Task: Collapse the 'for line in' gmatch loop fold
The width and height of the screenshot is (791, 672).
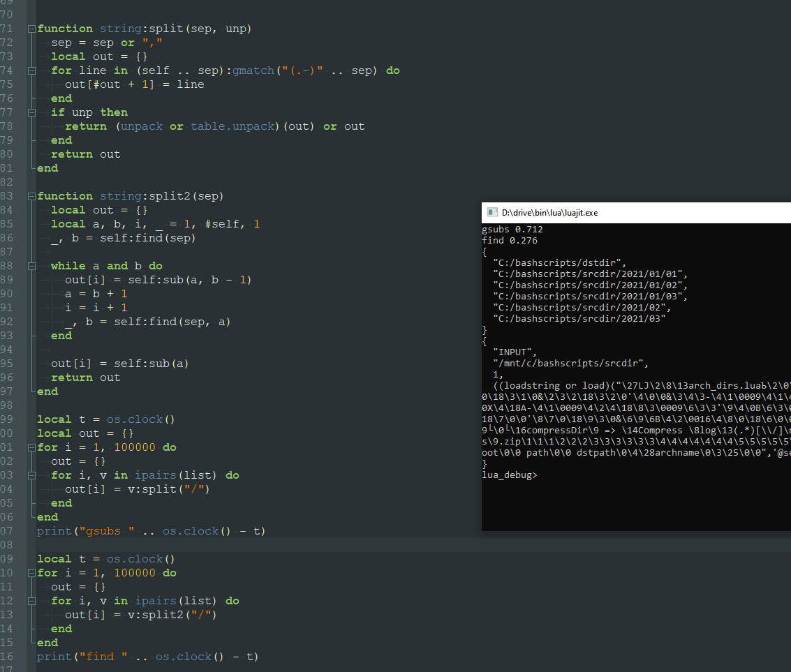Action: point(31,70)
